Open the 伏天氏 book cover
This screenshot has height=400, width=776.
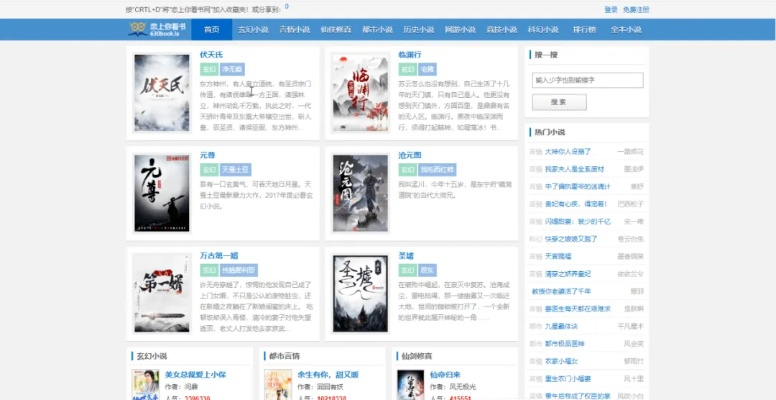pos(162,92)
